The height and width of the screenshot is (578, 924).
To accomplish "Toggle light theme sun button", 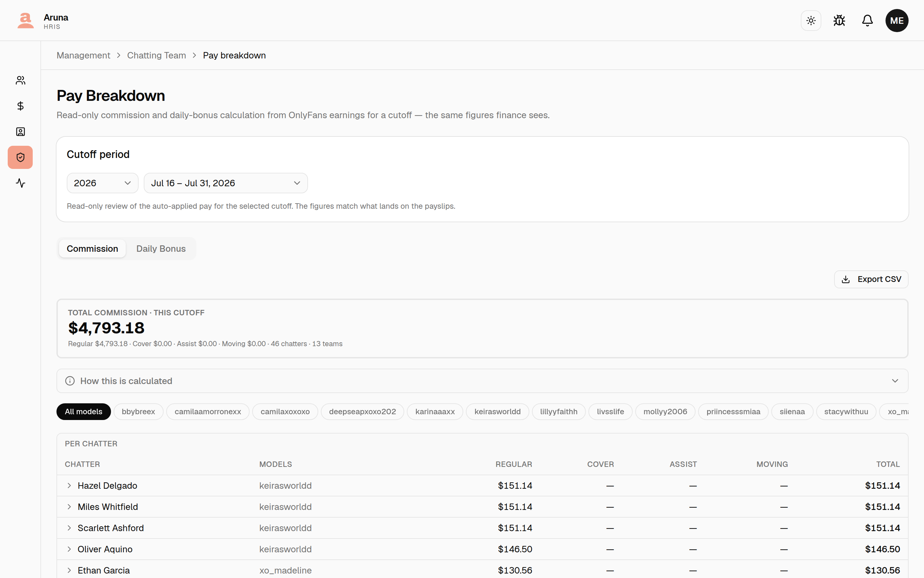I will 811,21.
